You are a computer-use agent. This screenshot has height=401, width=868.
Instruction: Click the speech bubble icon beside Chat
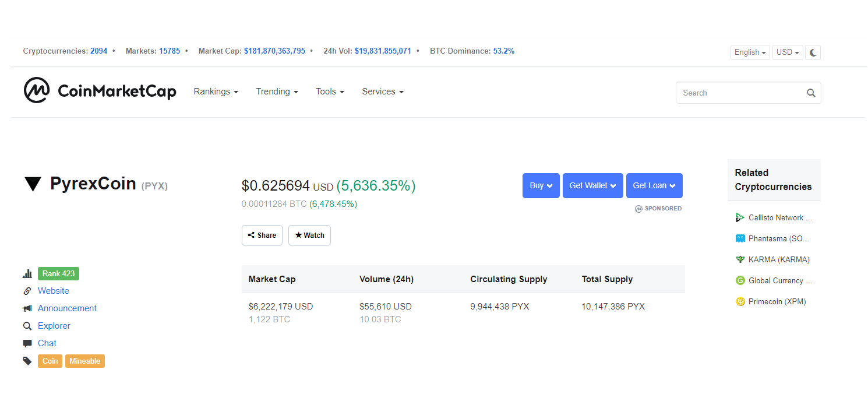pyautogui.click(x=27, y=343)
